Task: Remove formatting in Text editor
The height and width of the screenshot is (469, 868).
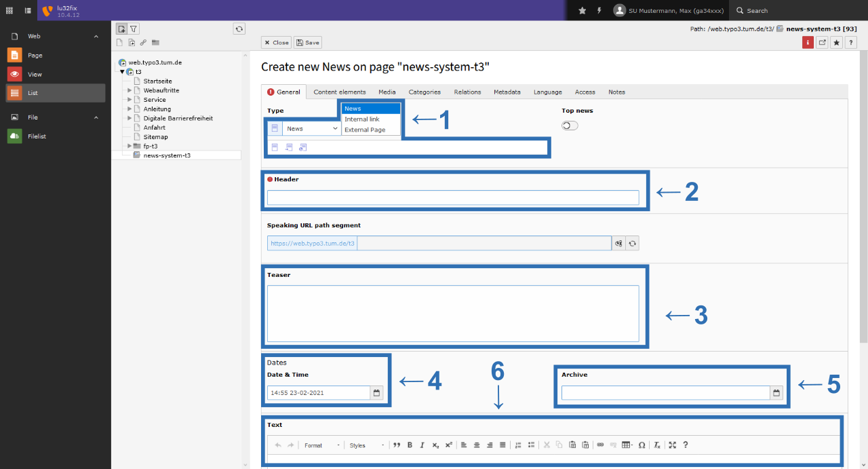Action: click(x=657, y=445)
